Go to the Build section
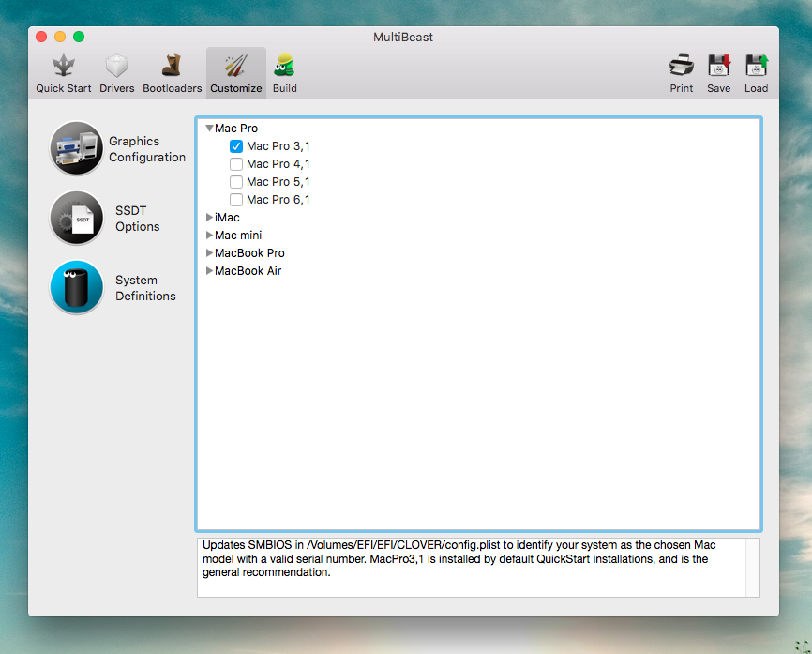 coord(284,73)
